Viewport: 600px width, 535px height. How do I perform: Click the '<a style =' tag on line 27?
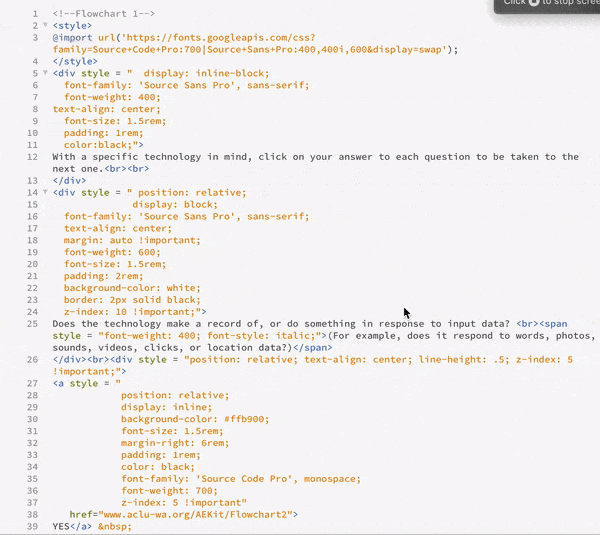click(x=84, y=383)
